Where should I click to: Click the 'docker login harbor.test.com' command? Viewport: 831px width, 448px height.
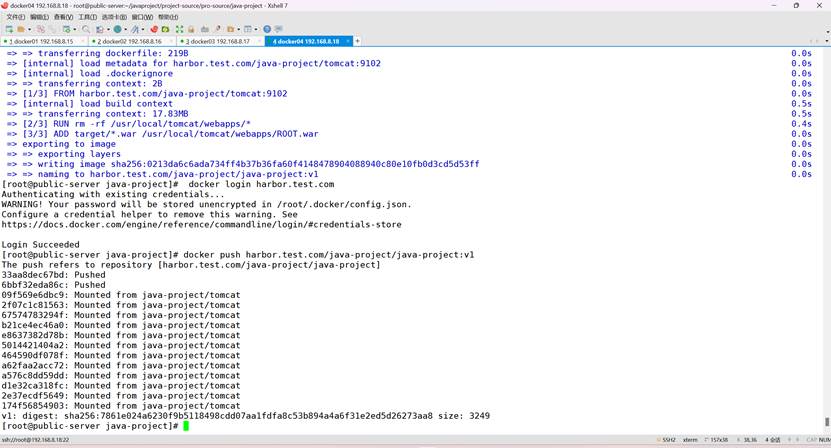click(x=261, y=184)
